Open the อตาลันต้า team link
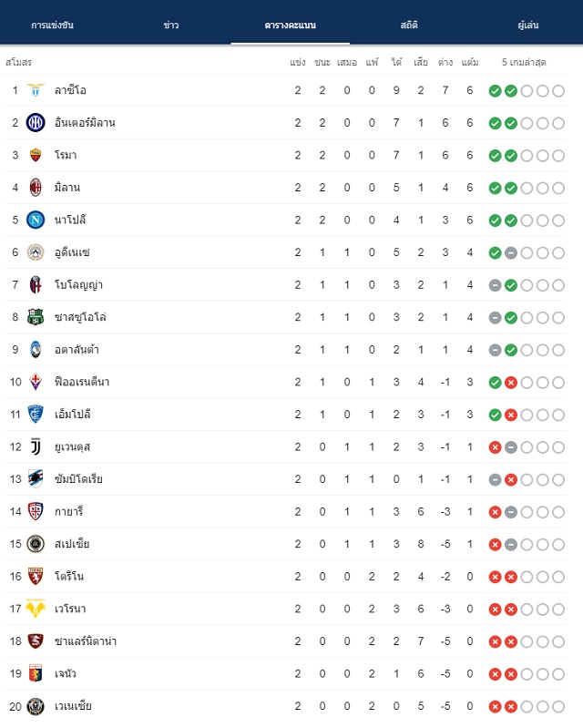Screen dimensions: 583x728 tap(77, 350)
